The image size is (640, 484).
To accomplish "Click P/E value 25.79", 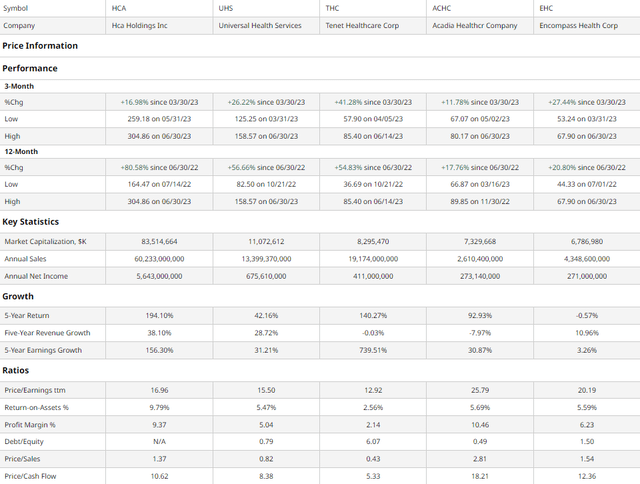I will 480,390.
